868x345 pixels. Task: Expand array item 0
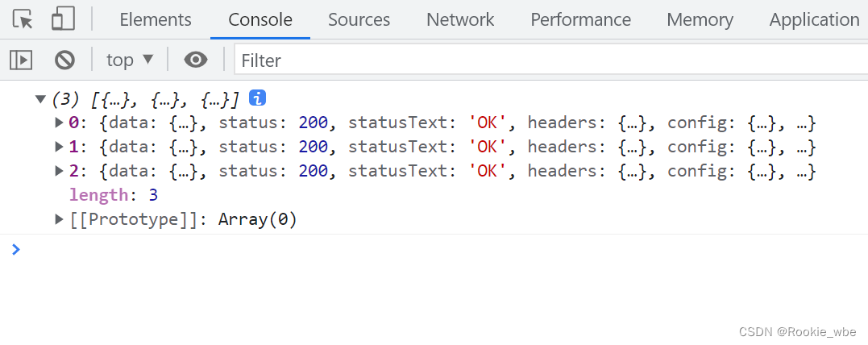tap(59, 123)
